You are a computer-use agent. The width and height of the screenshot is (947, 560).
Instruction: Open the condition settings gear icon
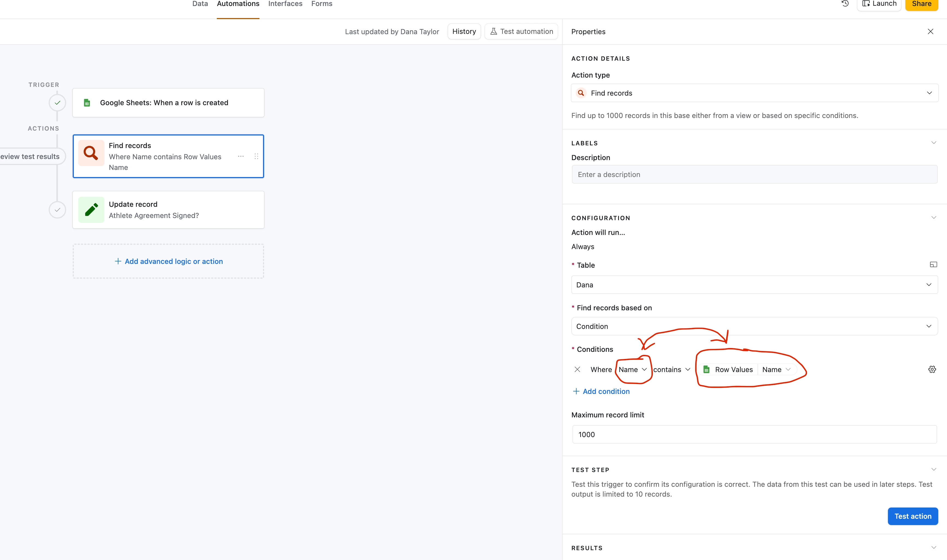[932, 369]
